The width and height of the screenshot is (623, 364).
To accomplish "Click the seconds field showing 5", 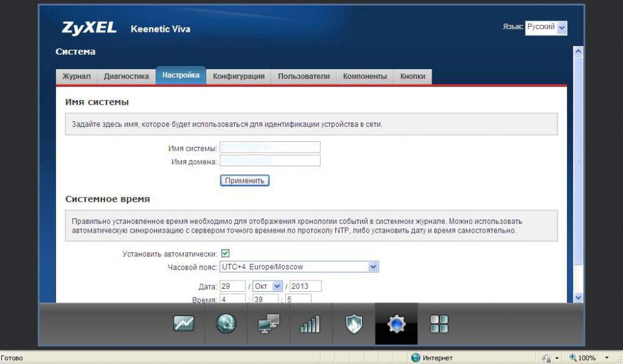I will click(298, 299).
